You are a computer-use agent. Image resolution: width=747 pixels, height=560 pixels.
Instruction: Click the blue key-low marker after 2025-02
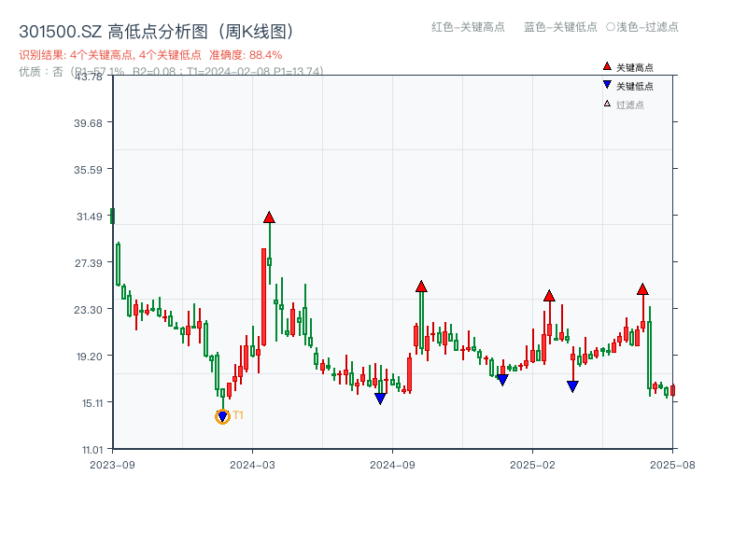click(571, 385)
